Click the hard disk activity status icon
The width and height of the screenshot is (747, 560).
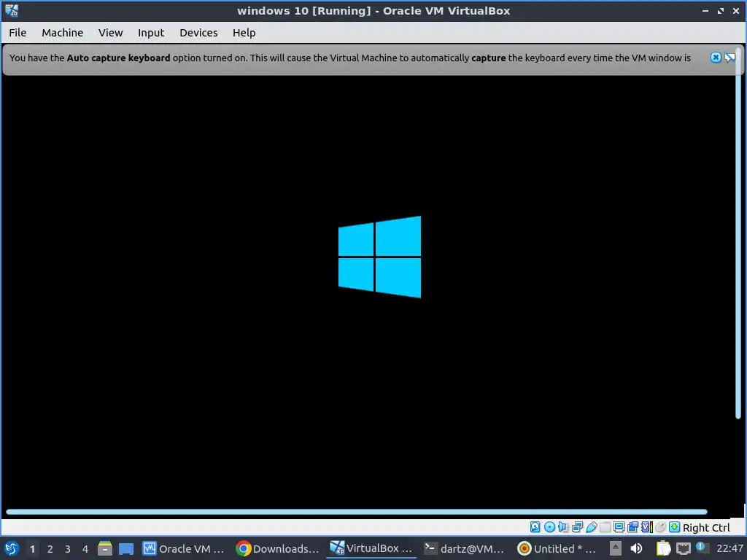point(535,527)
